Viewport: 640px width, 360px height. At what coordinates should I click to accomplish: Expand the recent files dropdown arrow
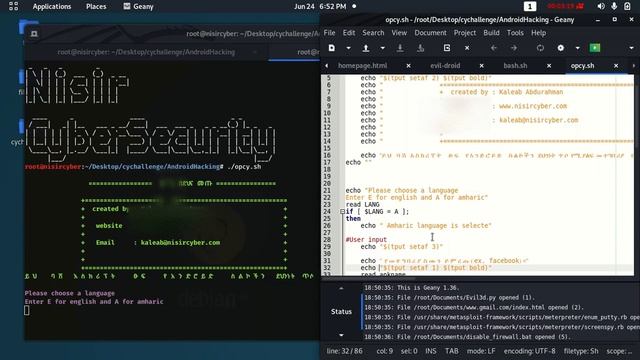point(382,48)
